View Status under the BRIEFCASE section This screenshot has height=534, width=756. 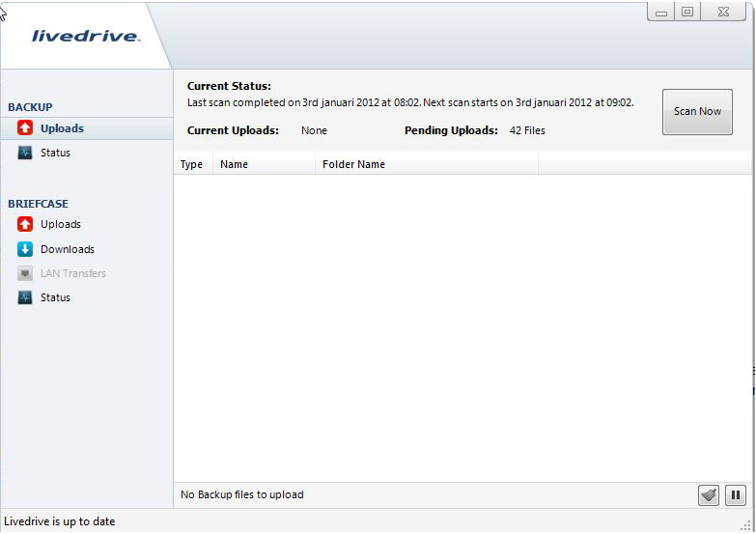point(55,297)
